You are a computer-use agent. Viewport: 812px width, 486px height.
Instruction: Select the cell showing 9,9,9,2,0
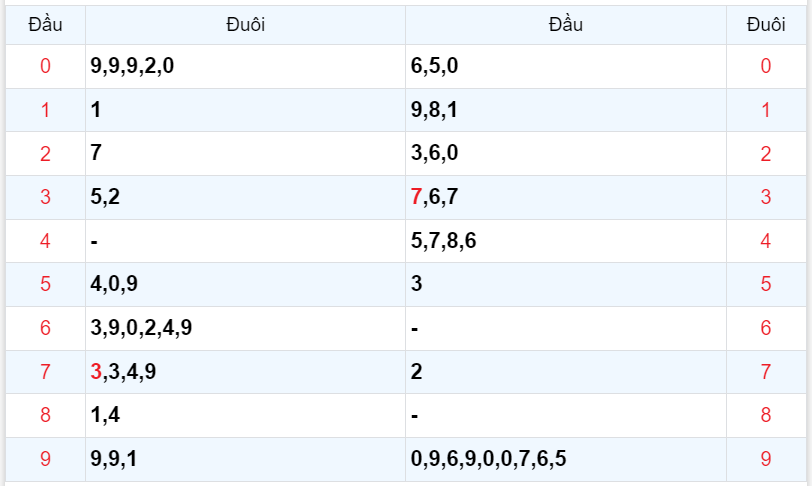pyautogui.click(x=132, y=67)
